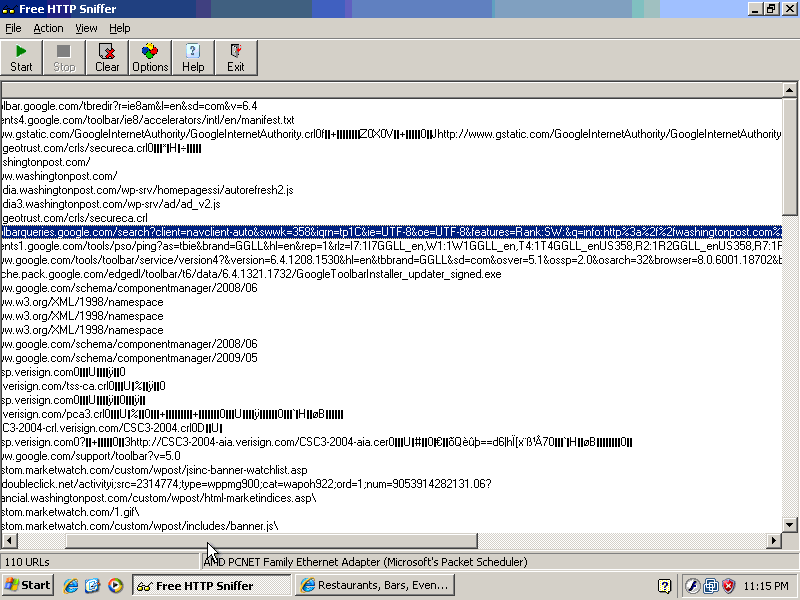Select the homepagessi/autorefresh2.js row

391,190
